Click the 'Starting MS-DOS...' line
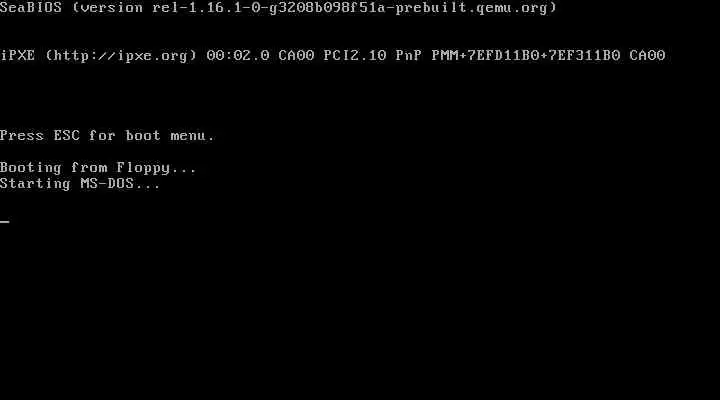Viewport: 720px width, 400px height. 80,184
